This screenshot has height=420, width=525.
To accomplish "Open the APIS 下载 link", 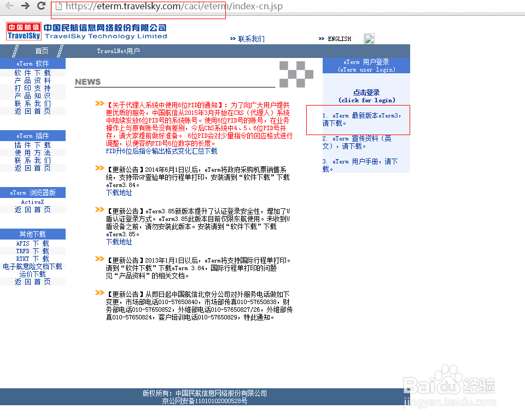I will [x=32, y=242].
